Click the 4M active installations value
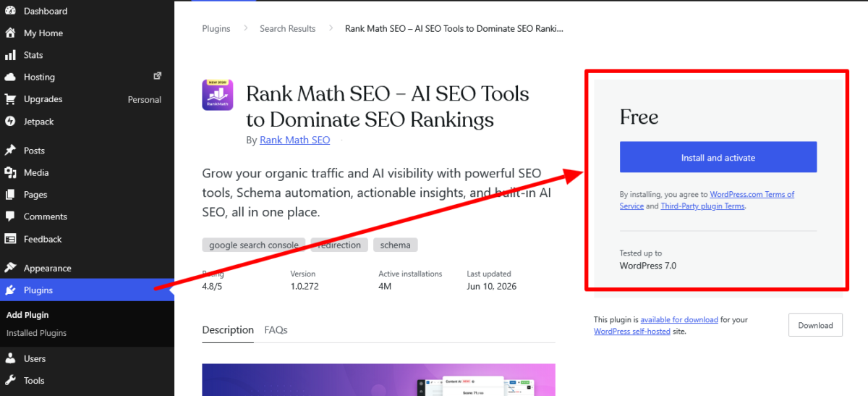Image resolution: width=868 pixels, height=396 pixels. point(385,287)
